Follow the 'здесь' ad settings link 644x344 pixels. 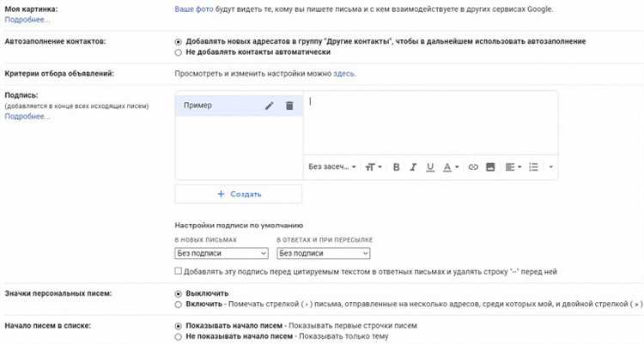344,74
